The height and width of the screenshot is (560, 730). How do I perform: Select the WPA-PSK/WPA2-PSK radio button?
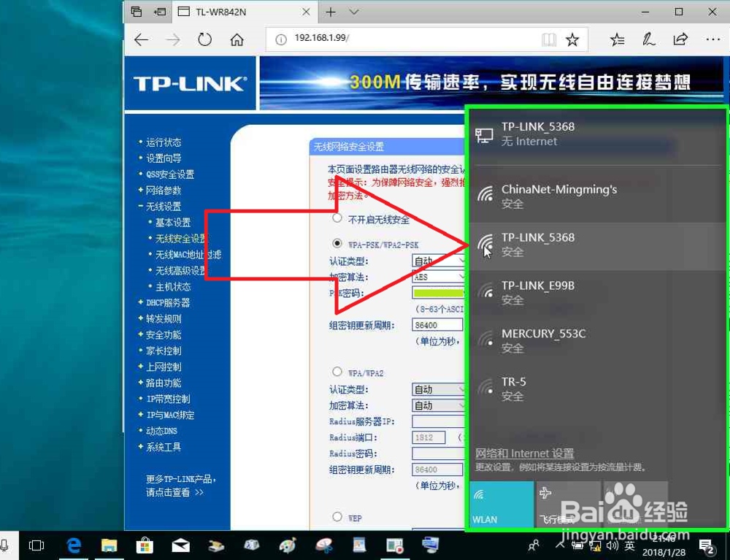click(x=337, y=243)
